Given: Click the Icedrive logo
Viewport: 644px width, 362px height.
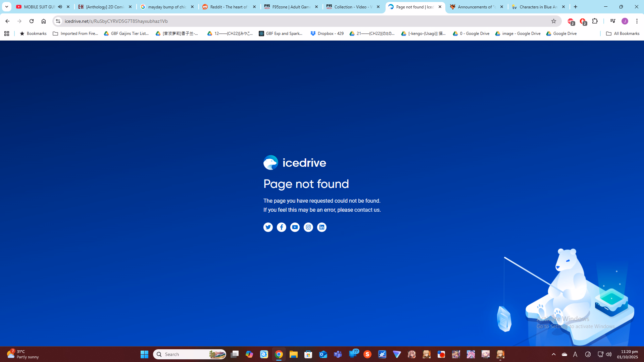Looking at the screenshot, I should [x=294, y=163].
